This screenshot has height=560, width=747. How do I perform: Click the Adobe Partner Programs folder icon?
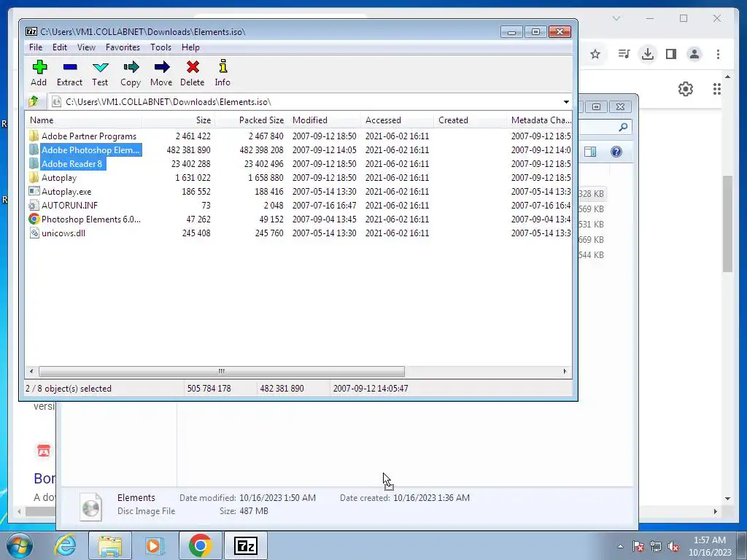click(x=34, y=136)
